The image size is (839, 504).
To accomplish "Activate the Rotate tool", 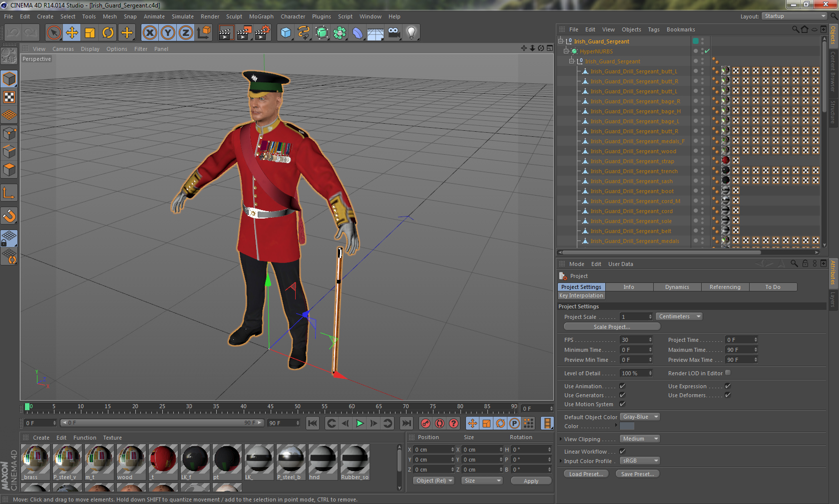I will coord(108,33).
